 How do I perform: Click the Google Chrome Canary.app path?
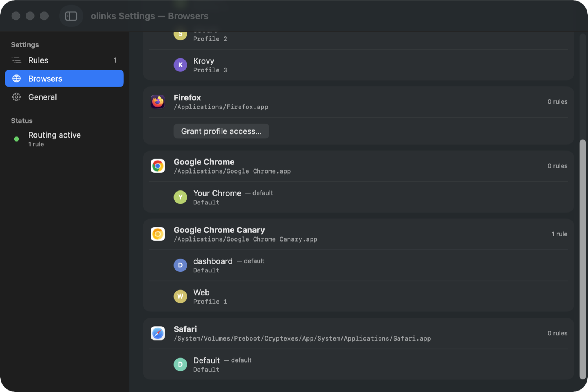245,239
